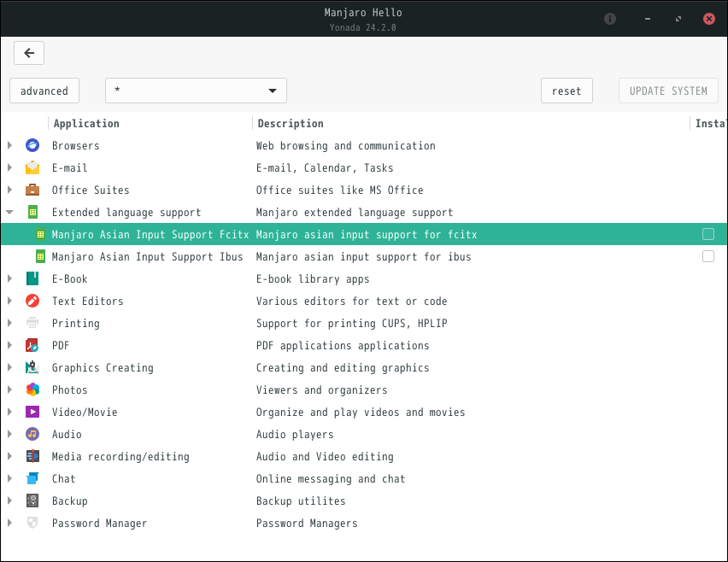The height and width of the screenshot is (562, 728).
Task: Expand the Browsers category
Action: (x=9, y=145)
